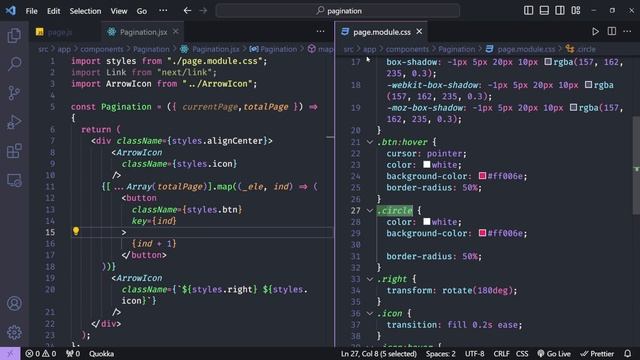Click Go Live in status bar
This screenshot has width=640, height=360.
click(554, 353)
